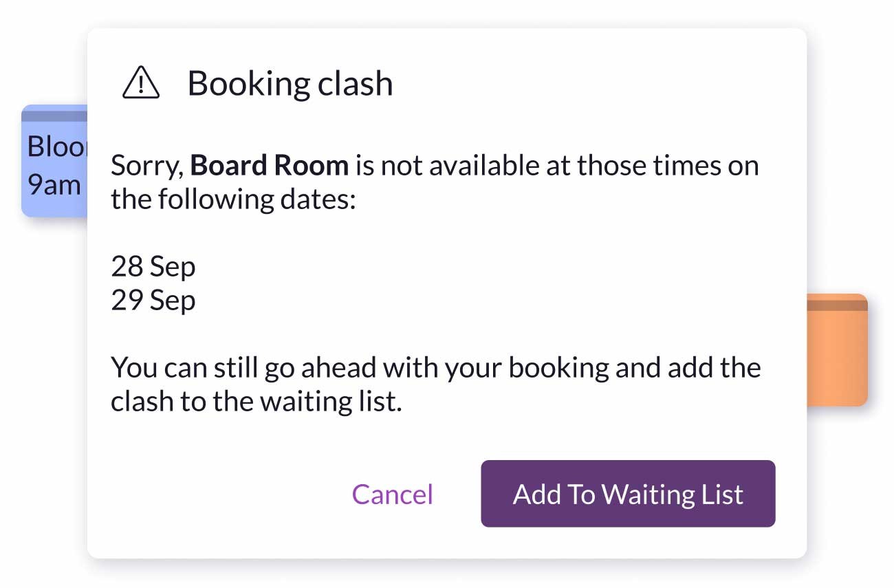
Task: Confirm booking via the purple action button
Action: (x=627, y=494)
